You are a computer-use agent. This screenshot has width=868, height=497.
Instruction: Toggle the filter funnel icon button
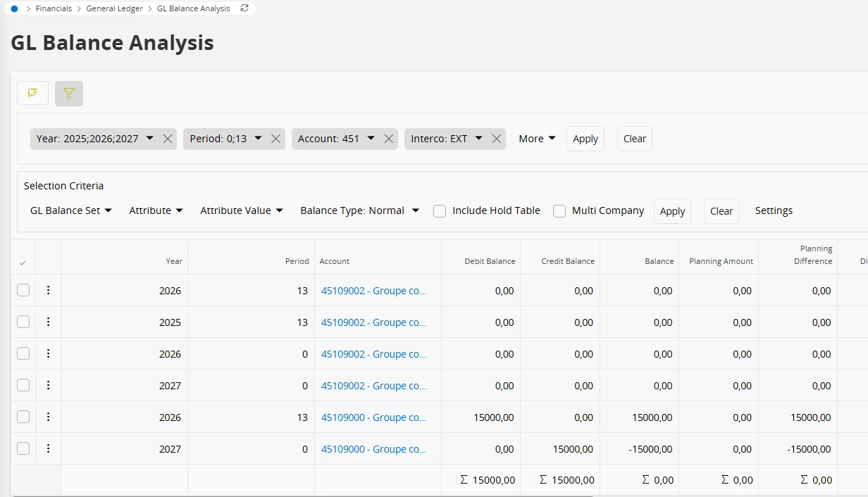[69, 94]
